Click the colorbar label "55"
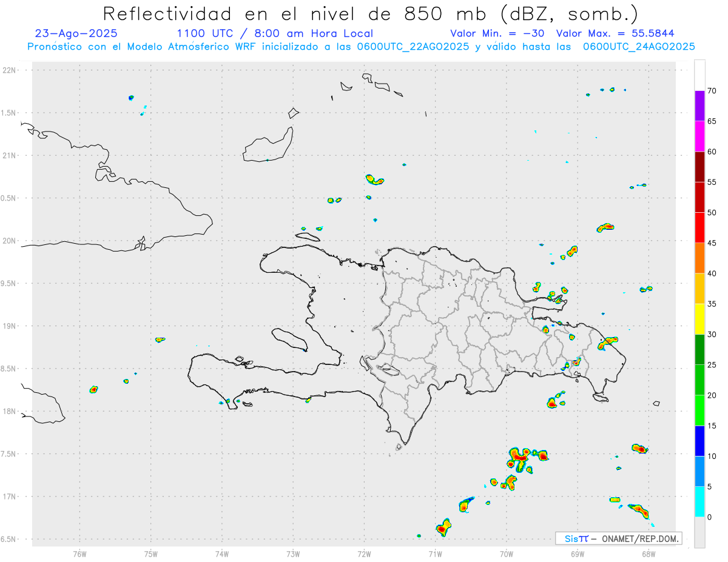Screen dimensions: 728x562 coord(712,182)
